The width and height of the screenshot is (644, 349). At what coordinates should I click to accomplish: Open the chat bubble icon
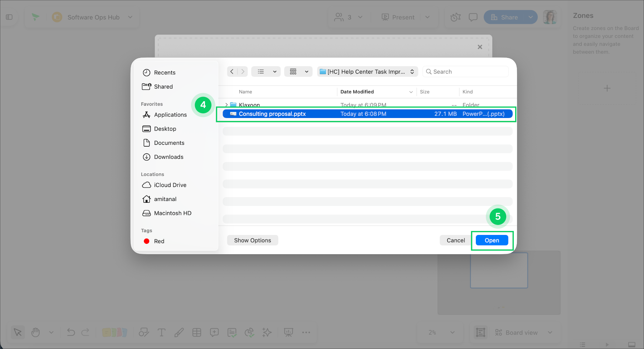click(473, 17)
